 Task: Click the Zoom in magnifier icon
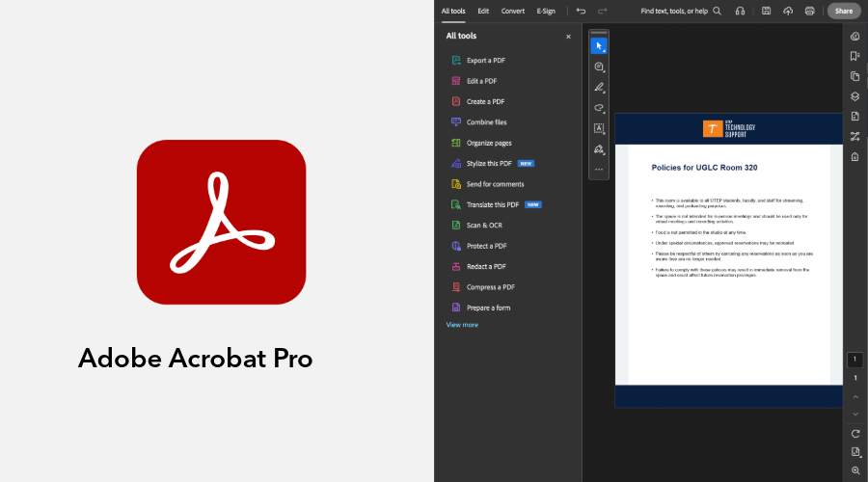[x=855, y=471]
